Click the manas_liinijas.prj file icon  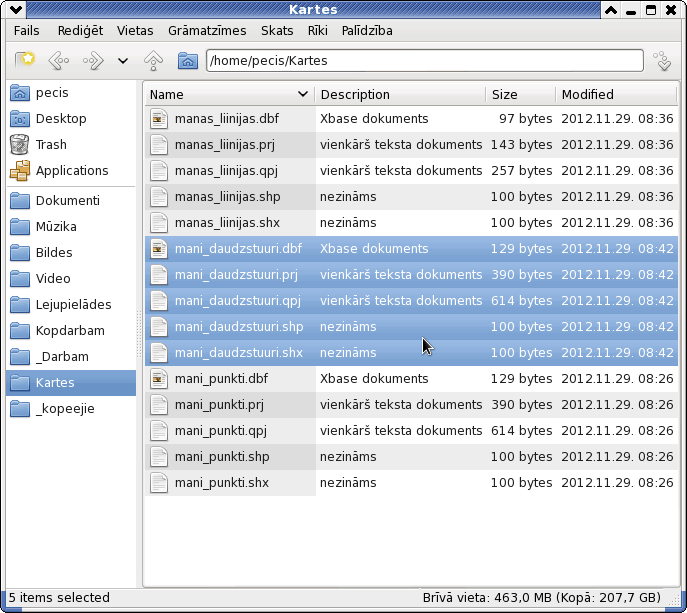click(159, 145)
